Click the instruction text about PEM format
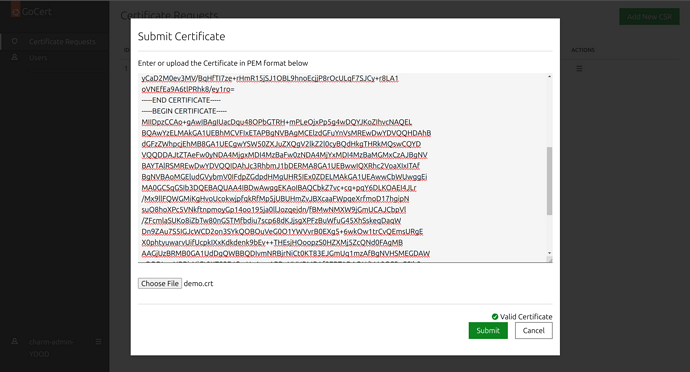The image size is (690, 372). click(x=223, y=63)
